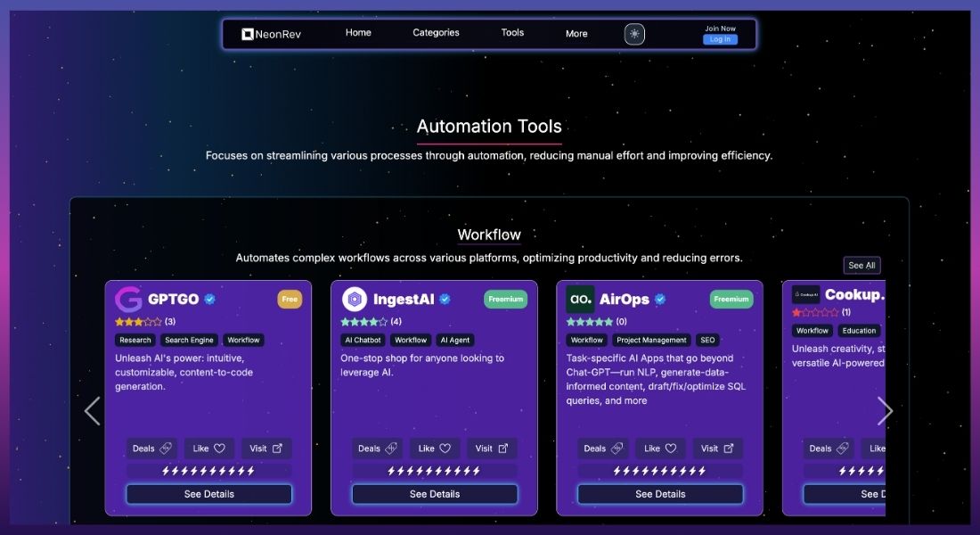The image size is (980, 535).
Task: Click the AirOps lightning bolt rating bar
Action: click(660, 471)
